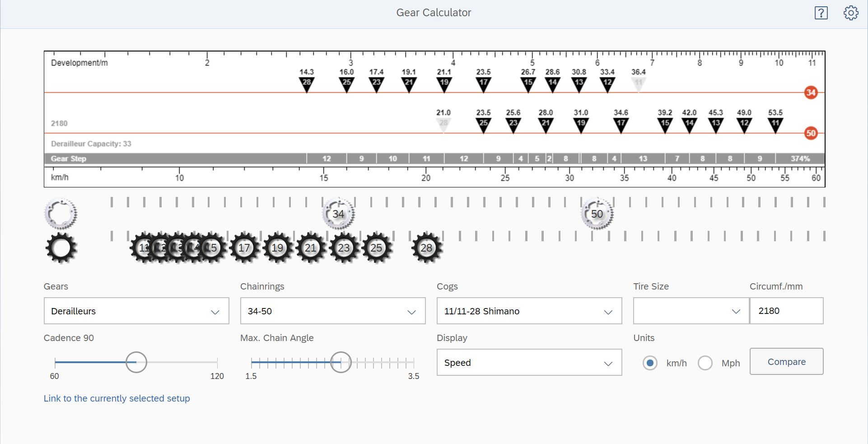Click the blank silver chainring icon

click(61, 213)
